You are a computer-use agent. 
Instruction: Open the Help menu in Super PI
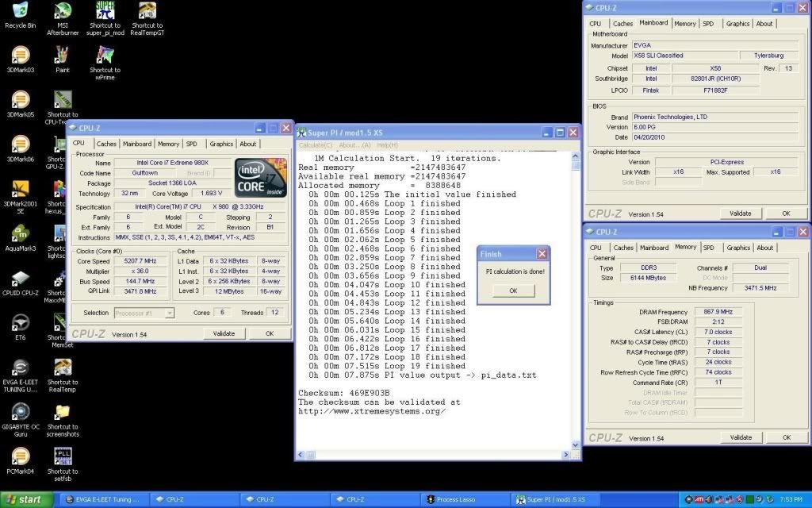[x=387, y=145]
